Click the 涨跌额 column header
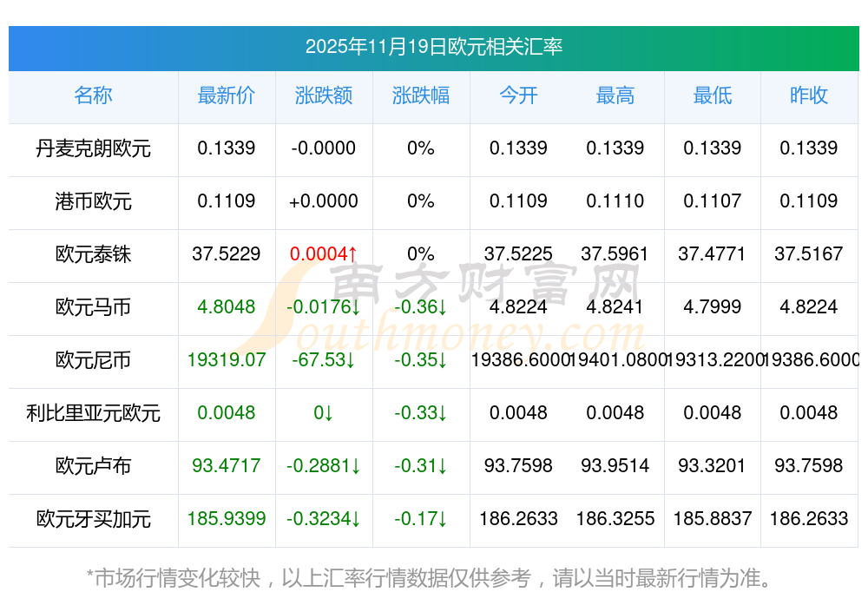The width and height of the screenshot is (868, 605). click(324, 95)
